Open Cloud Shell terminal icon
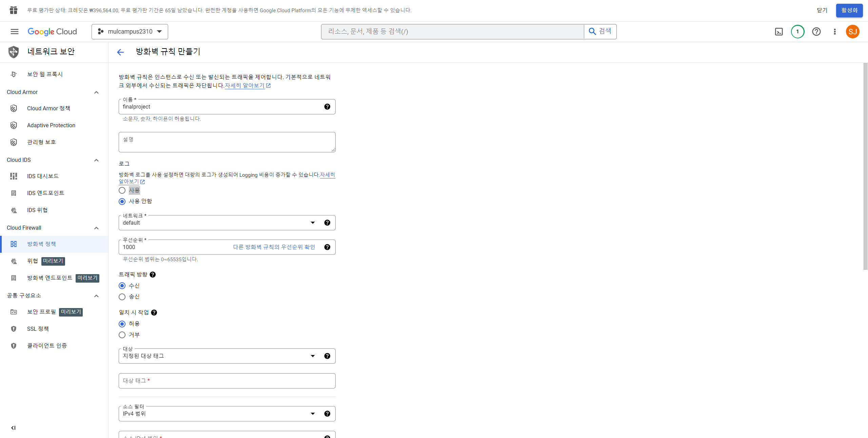The width and height of the screenshot is (868, 438). click(779, 32)
